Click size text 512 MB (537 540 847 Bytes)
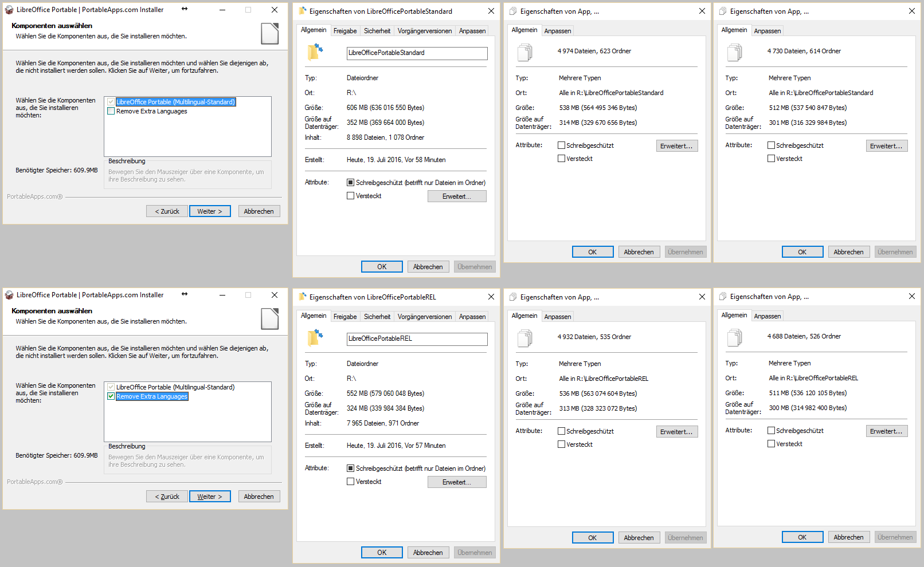924x567 pixels. tap(808, 108)
